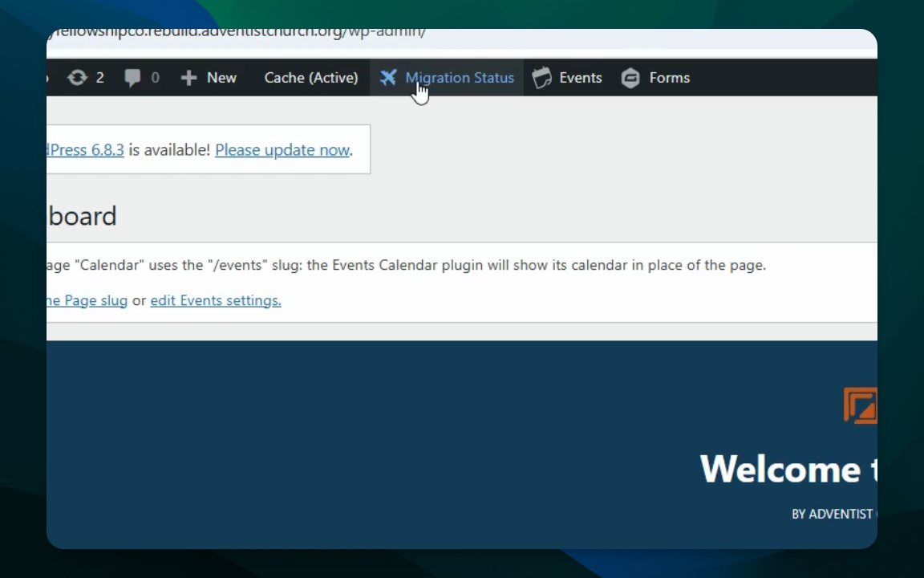
Task: Click the orange logo icon in welcome panel
Action: coord(861,405)
